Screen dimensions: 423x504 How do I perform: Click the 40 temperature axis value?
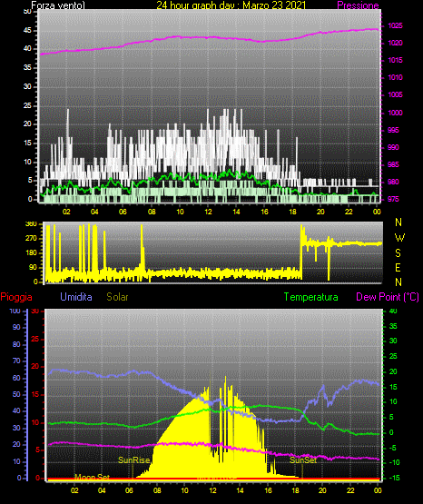393,311
